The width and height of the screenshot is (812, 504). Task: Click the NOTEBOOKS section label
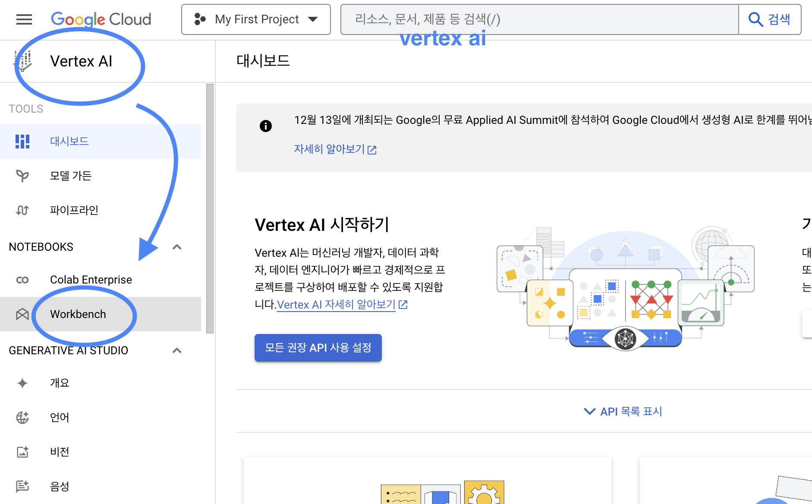41,247
